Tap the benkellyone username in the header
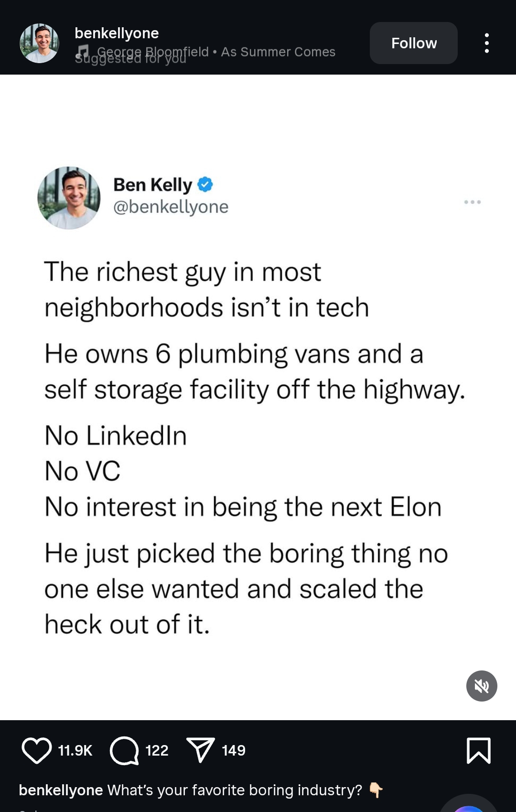This screenshot has height=812, width=516. coord(117,33)
